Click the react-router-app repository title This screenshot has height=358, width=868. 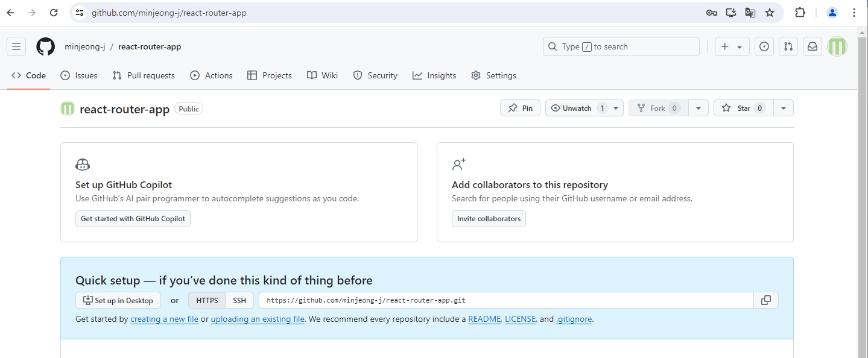coord(124,109)
